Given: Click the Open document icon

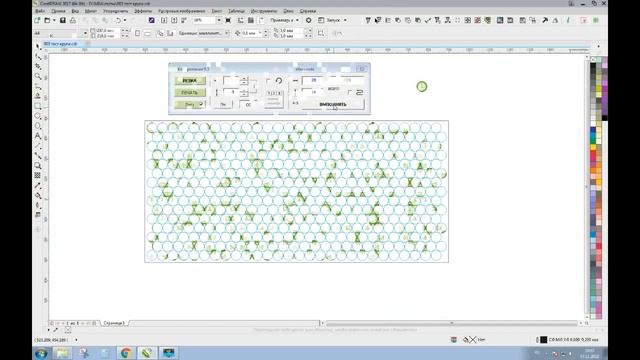Looking at the screenshot, I should pyautogui.click(x=47, y=20).
